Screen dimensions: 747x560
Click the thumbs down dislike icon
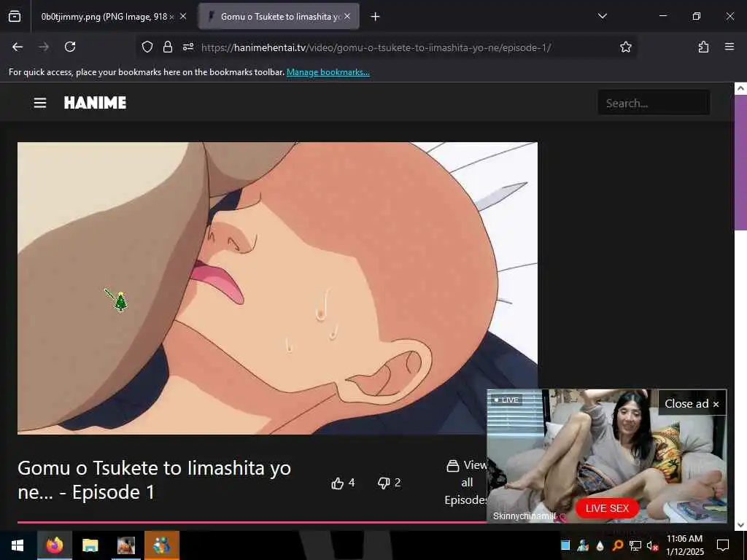[x=384, y=483]
